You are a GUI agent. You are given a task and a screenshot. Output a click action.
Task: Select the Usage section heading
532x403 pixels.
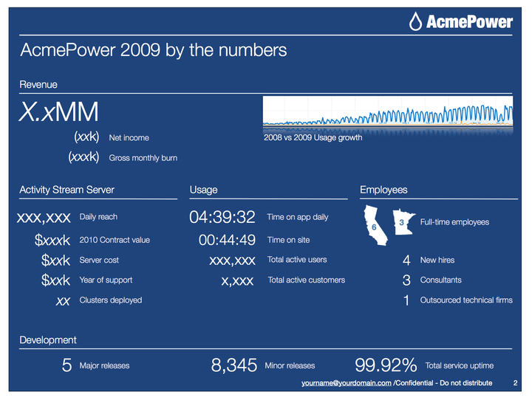coord(204,190)
